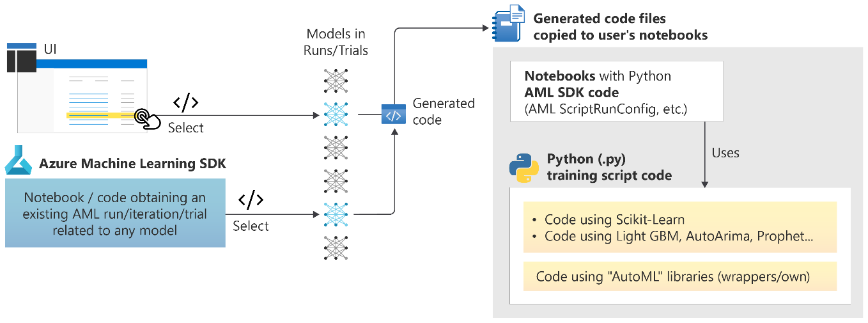This screenshot has height=323, width=868.
Task: Click 'Generated code files copied to user's notebooks'
Action: pyautogui.click(x=620, y=27)
